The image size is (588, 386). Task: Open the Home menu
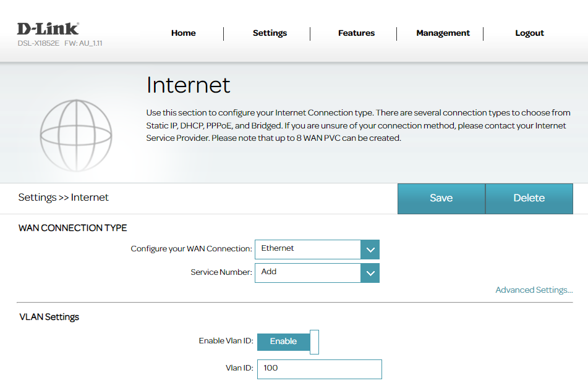click(x=184, y=33)
